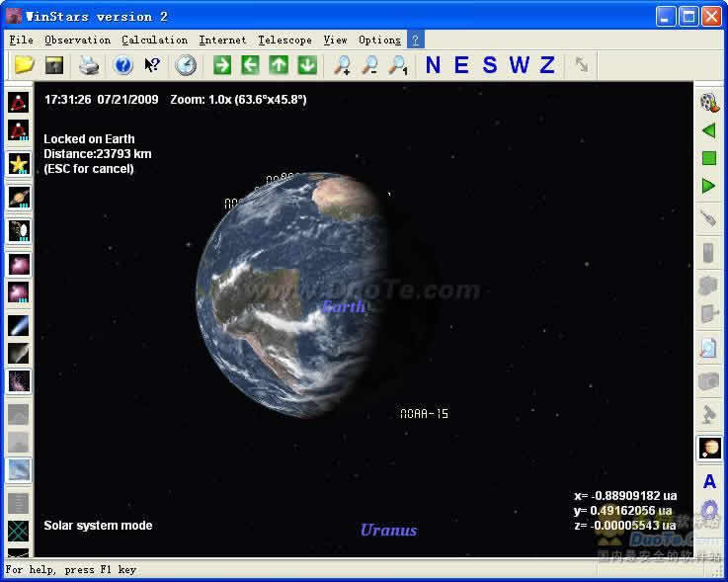Click the Uranus planet label
Image resolution: width=728 pixels, height=582 pixels.
[x=388, y=530]
